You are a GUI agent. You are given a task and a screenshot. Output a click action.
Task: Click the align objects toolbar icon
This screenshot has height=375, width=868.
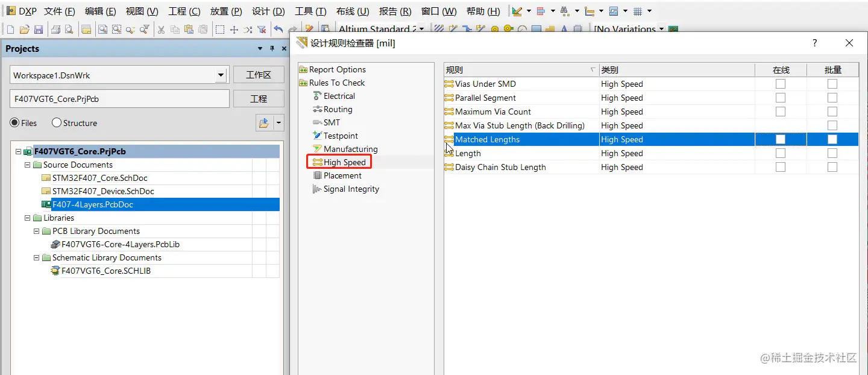pos(541,11)
